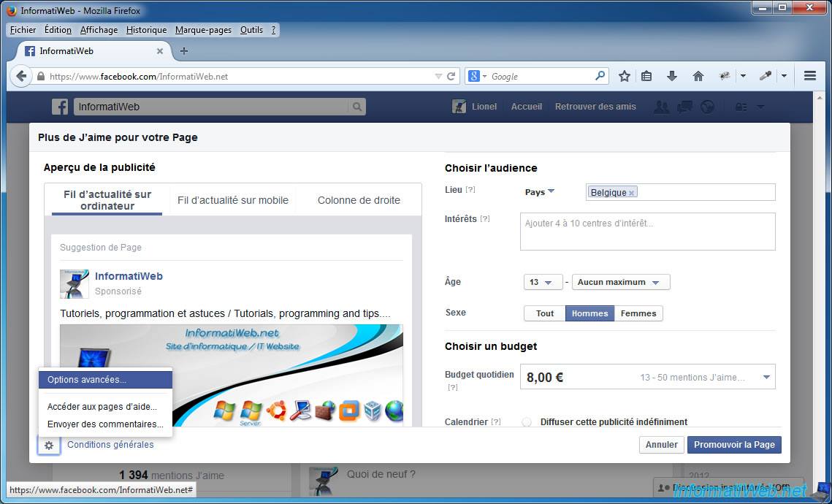The height and width of the screenshot is (504, 832).
Task: Click the Lieu location text field
Action: click(681, 192)
